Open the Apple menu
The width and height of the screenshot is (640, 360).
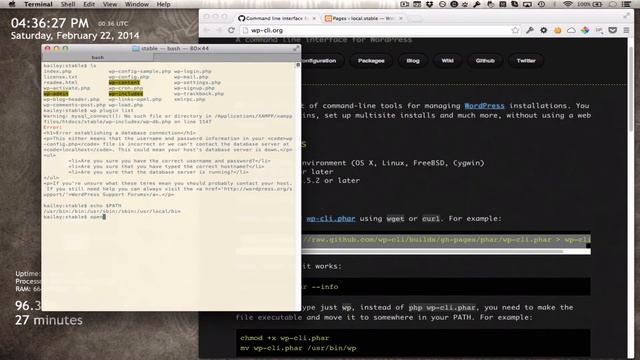click(x=12, y=4)
